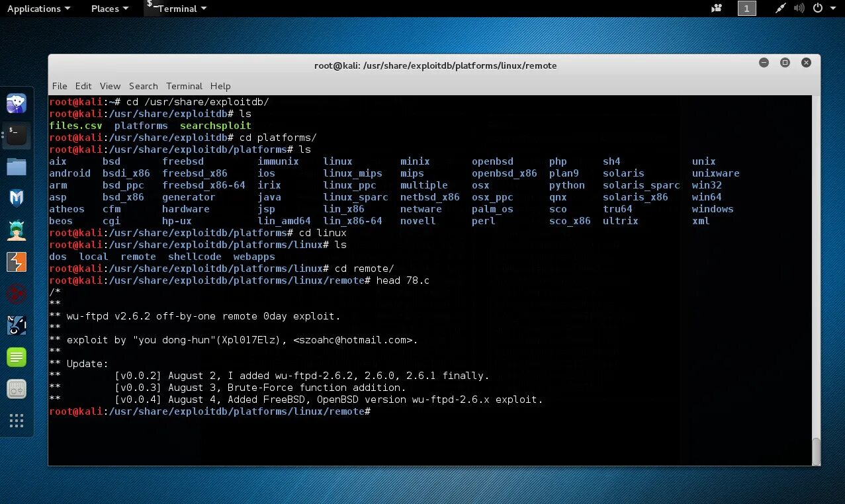This screenshot has width=845, height=504.
Task: Click the dos directory name
Action: coord(58,257)
